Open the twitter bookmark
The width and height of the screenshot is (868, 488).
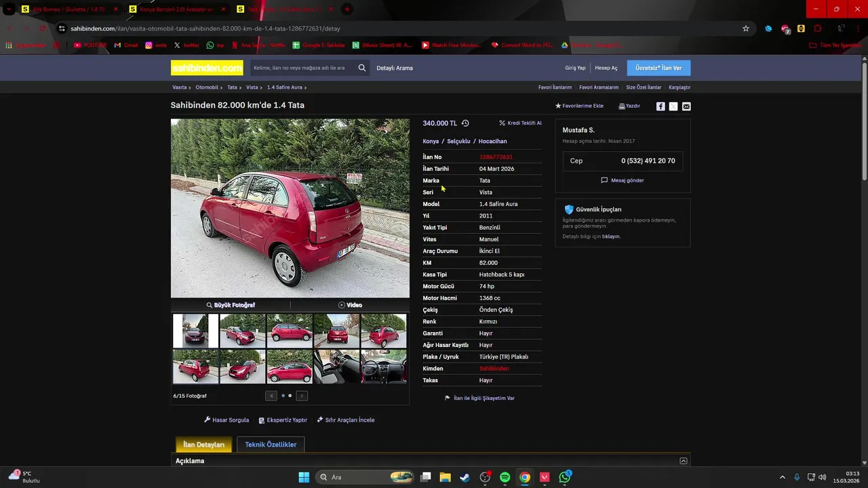coord(186,45)
